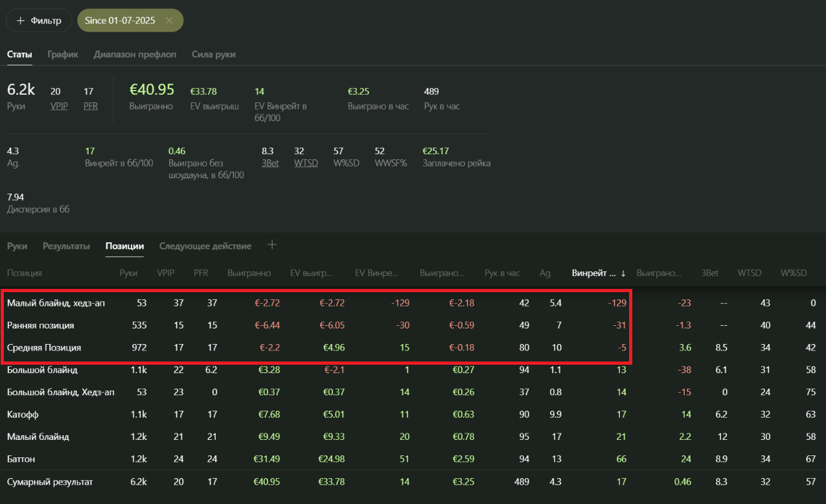
Task: Click the 6.2k Руки summary value
Action: click(x=21, y=89)
